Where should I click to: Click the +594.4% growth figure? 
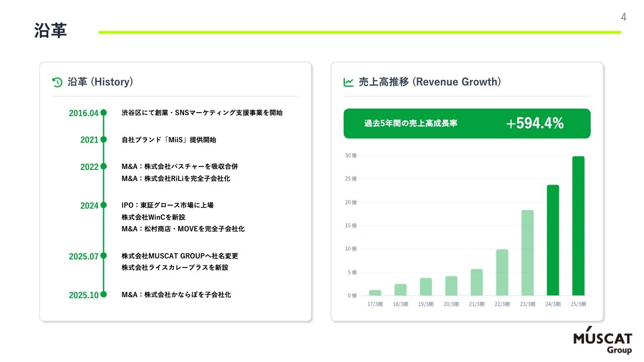[535, 122]
